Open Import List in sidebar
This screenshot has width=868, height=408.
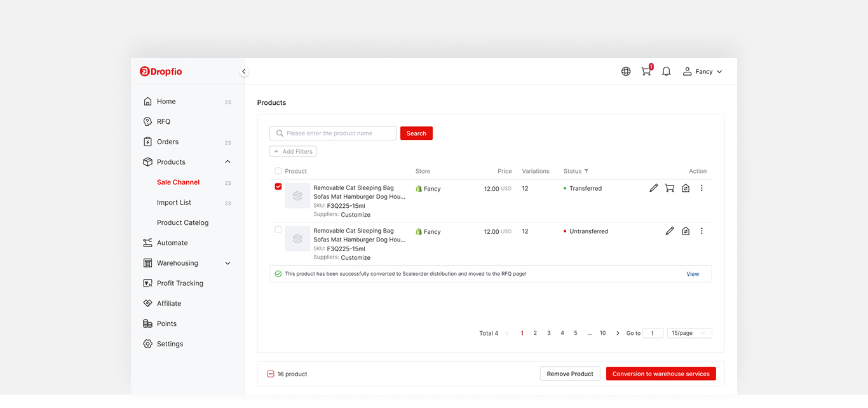click(x=174, y=203)
